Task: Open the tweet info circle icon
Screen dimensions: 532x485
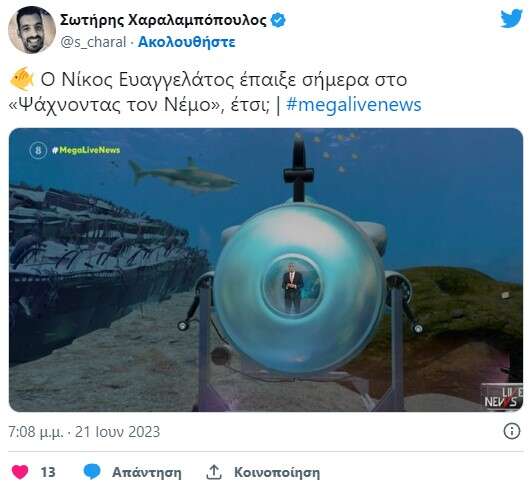Action: 512,431
